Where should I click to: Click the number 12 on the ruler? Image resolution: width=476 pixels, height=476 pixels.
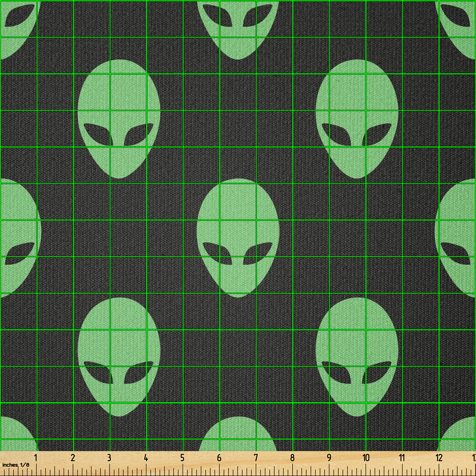[439, 458]
